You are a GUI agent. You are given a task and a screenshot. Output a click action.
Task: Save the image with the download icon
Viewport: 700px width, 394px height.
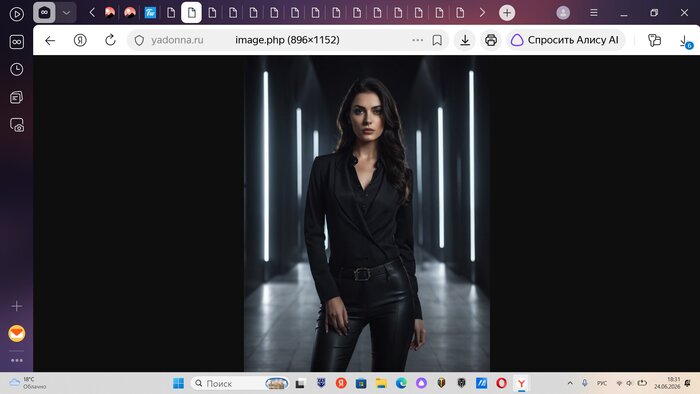465,40
